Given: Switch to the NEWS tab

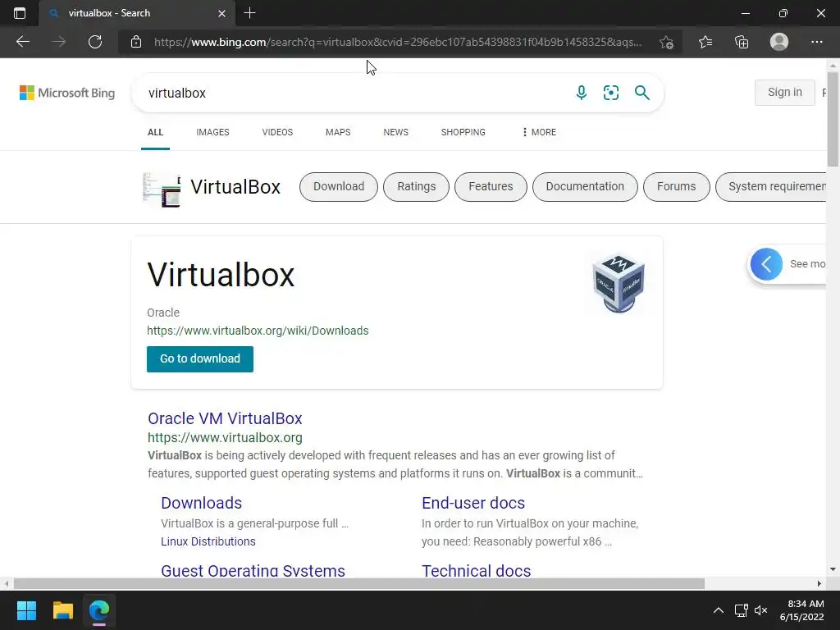Looking at the screenshot, I should click(396, 132).
